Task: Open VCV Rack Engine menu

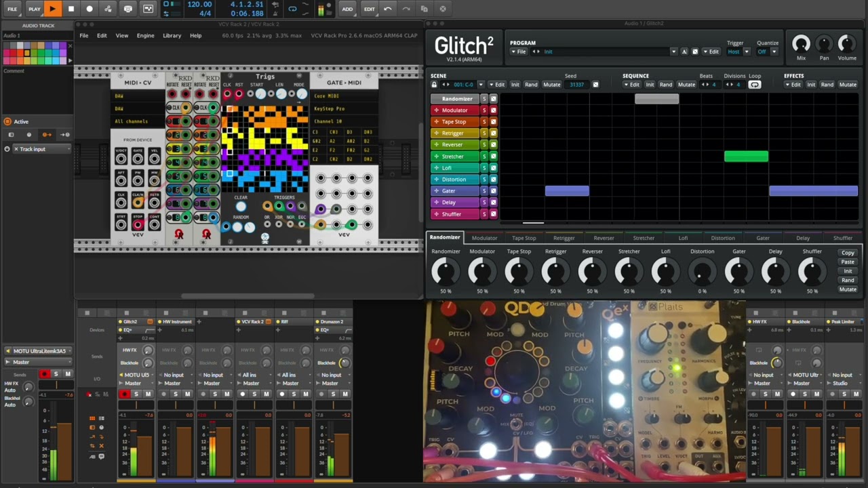Action: pyautogui.click(x=145, y=35)
